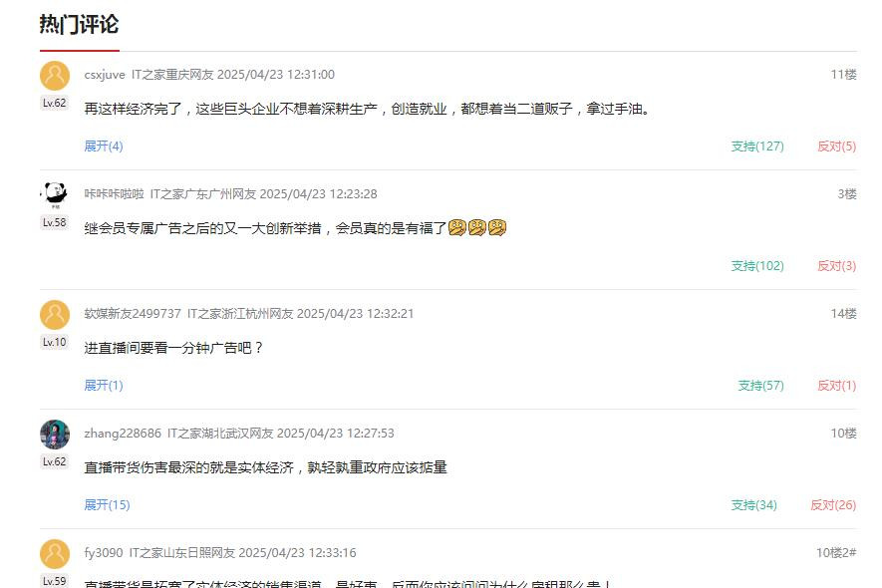Select the 热门评论 tab heading
Screen dimensions: 882x588
[x=80, y=25]
